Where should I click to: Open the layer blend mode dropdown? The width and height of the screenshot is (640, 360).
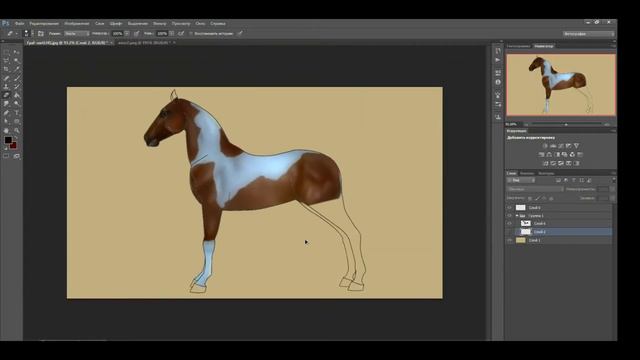tap(535, 189)
